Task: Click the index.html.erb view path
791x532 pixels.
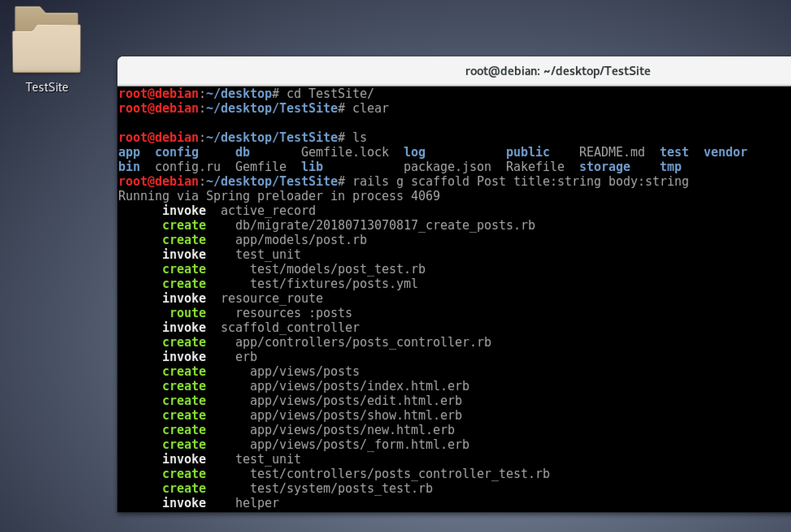Action: (359, 386)
